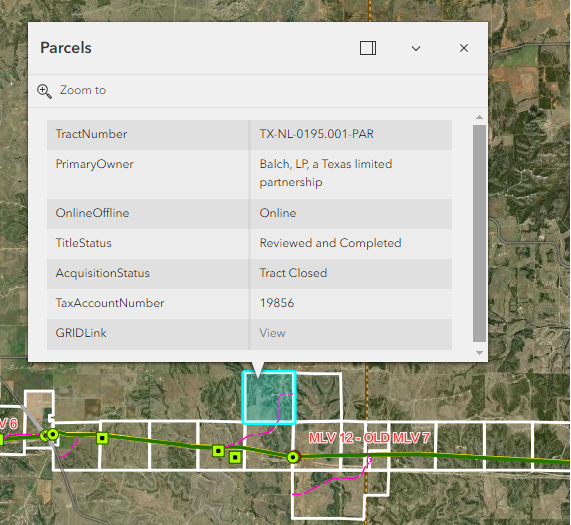Viewport: 571px width, 525px height.
Task: Click the Zoom to magnifier icon
Action: [44, 91]
